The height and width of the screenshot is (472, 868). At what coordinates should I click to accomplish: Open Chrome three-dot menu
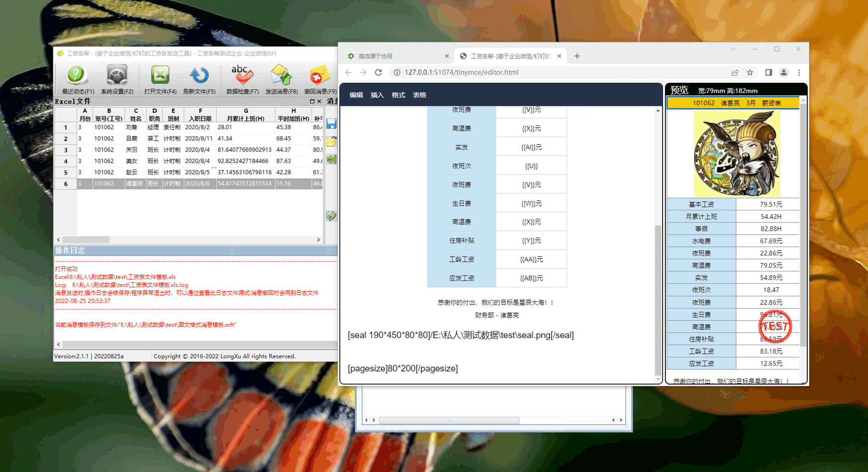point(799,72)
